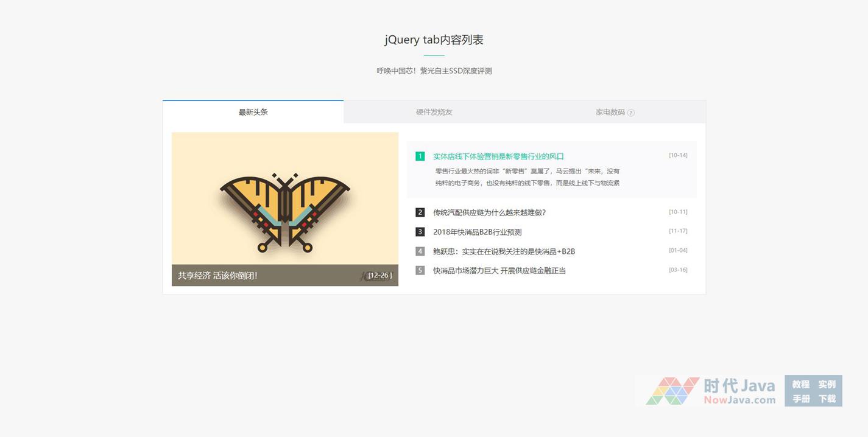The height and width of the screenshot is (437, 868).
Task: Click the 教程 label in watermark
Action: pyautogui.click(x=800, y=384)
